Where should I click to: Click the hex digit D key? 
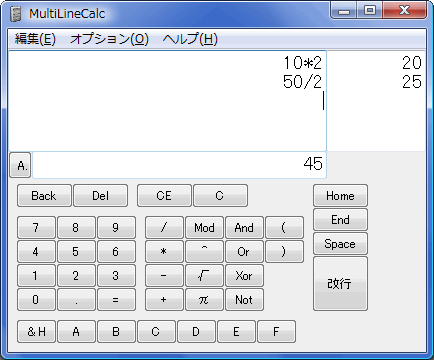coord(196,332)
